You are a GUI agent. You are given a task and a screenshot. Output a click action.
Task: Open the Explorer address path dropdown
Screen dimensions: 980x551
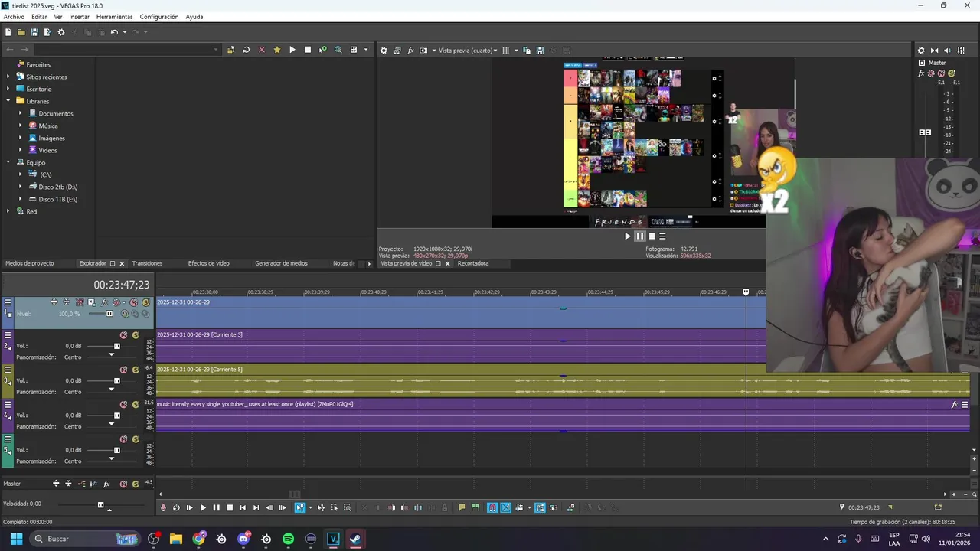coord(216,50)
